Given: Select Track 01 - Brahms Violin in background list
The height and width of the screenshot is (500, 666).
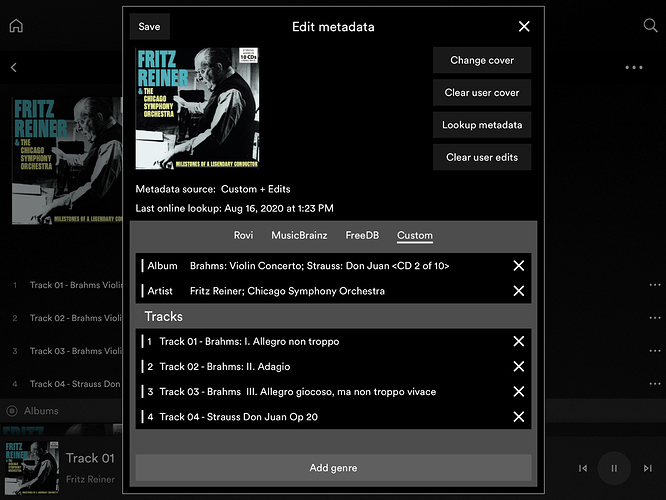Looking at the screenshot, I should pos(76,285).
